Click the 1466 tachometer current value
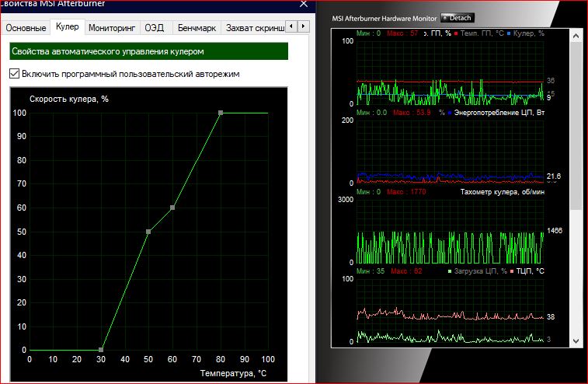Viewport: 588px width, 384px height. 555,230
